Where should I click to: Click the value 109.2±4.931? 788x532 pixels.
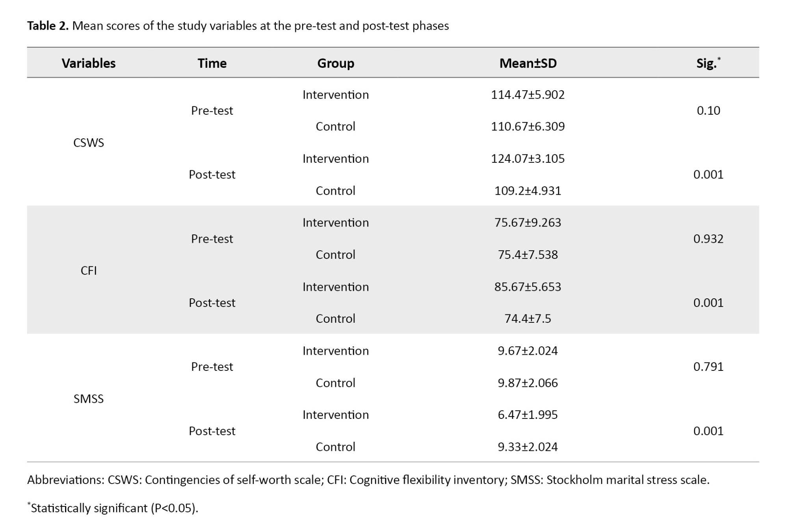pyautogui.click(x=528, y=191)
